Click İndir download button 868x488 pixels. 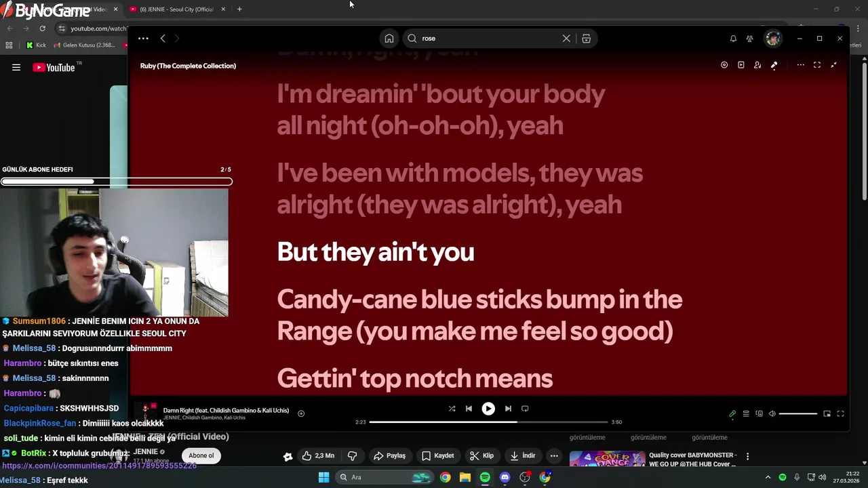pyautogui.click(x=523, y=456)
